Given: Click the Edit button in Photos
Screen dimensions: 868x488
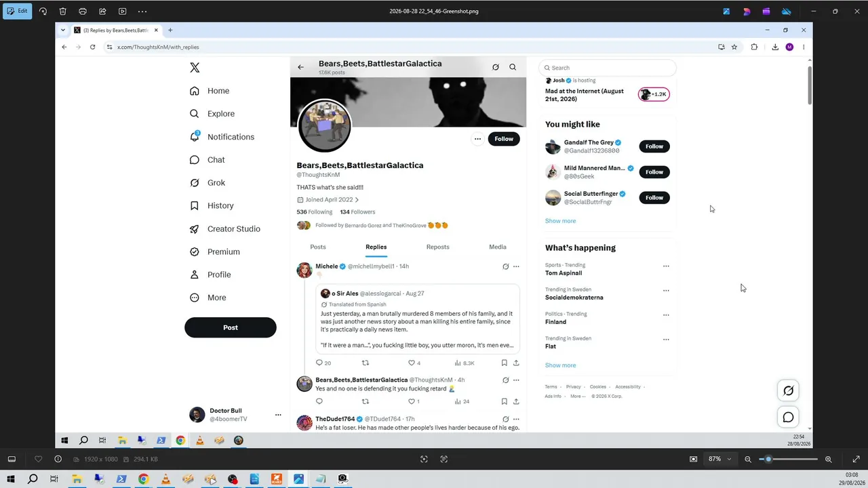Looking at the screenshot, I should (x=18, y=11).
